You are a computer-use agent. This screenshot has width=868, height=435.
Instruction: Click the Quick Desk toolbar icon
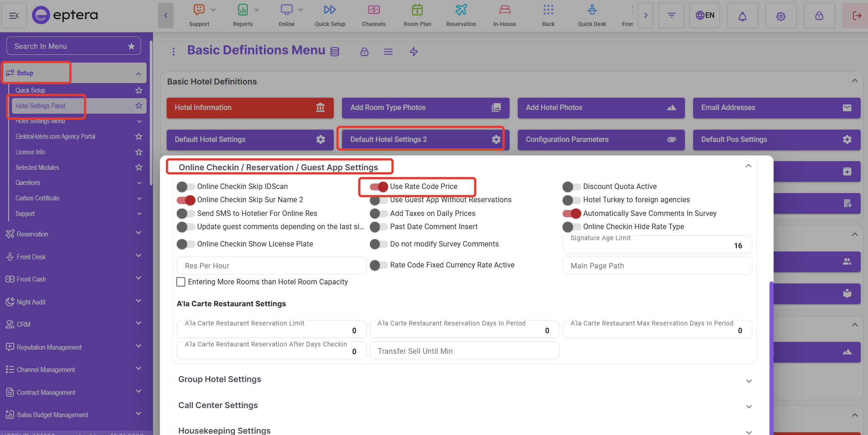pyautogui.click(x=592, y=15)
